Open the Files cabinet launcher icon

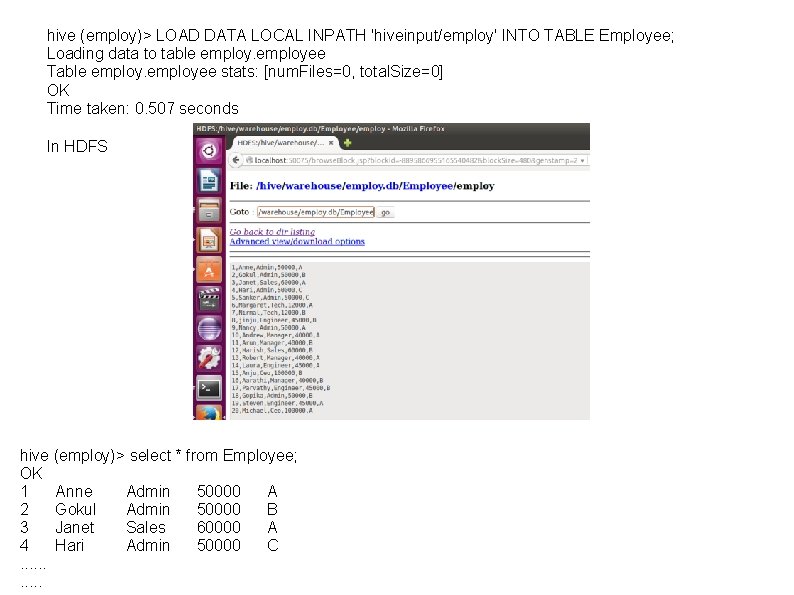pos(209,211)
